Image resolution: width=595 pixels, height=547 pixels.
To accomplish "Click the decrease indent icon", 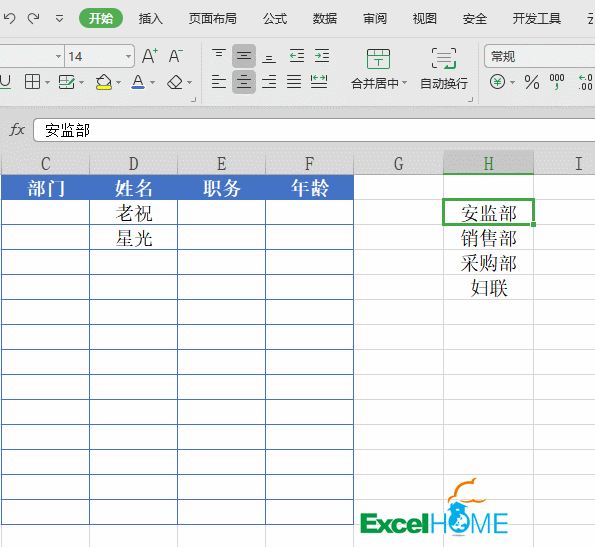I will pos(297,56).
